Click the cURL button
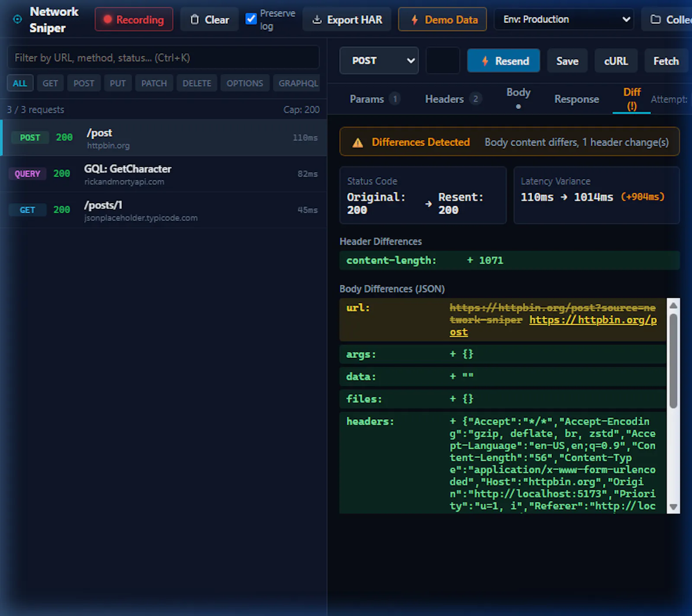Viewport: 692px width, 616px height. 616,61
